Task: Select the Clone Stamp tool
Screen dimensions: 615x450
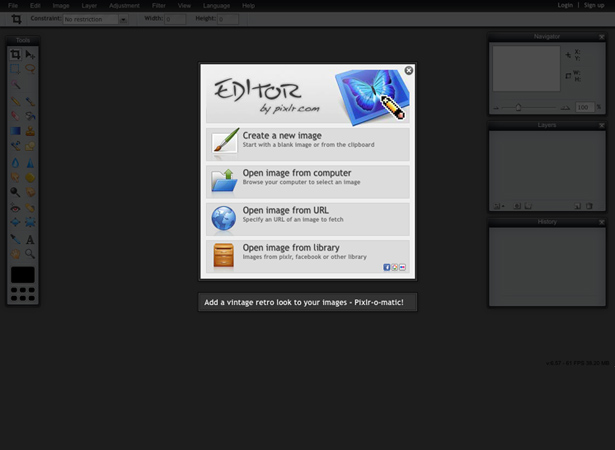Action: coord(30,131)
